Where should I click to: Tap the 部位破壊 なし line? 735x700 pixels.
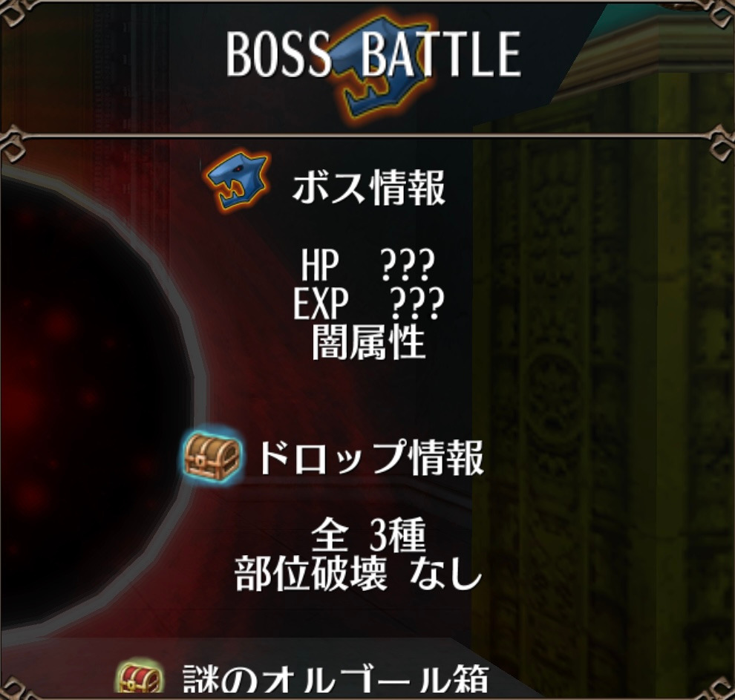pos(359,574)
